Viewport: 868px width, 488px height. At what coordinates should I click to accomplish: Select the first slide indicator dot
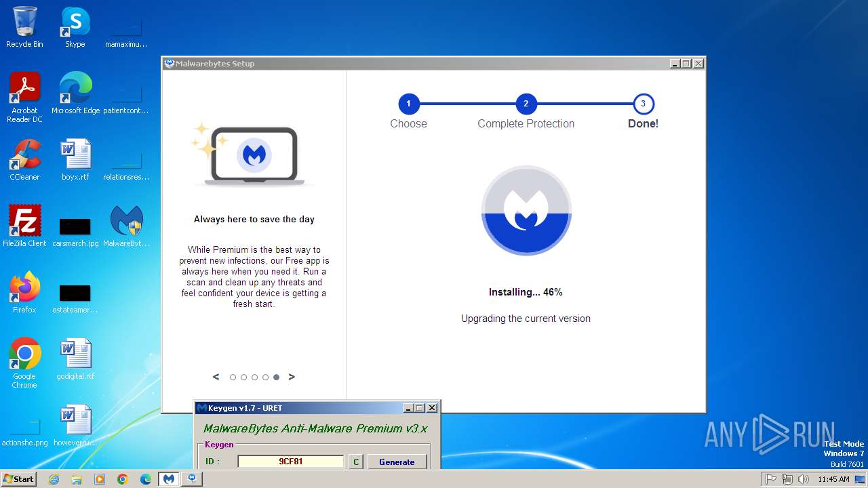click(233, 377)
